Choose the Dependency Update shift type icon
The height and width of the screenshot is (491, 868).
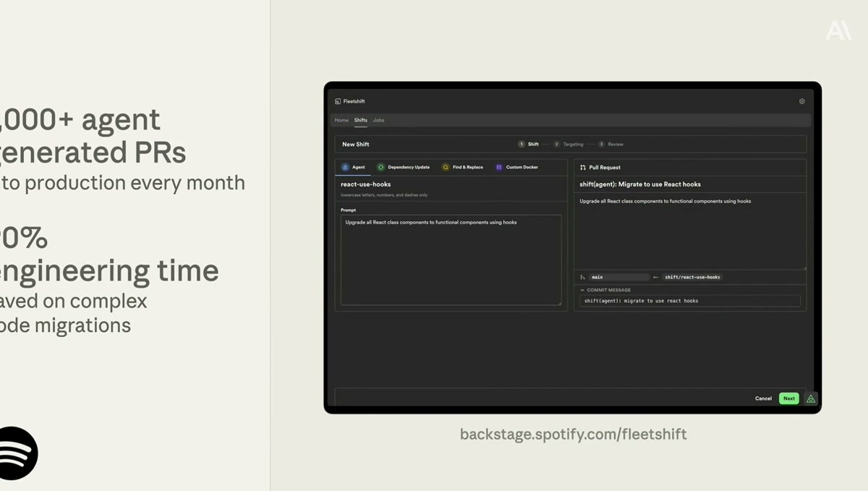(381, 167)
